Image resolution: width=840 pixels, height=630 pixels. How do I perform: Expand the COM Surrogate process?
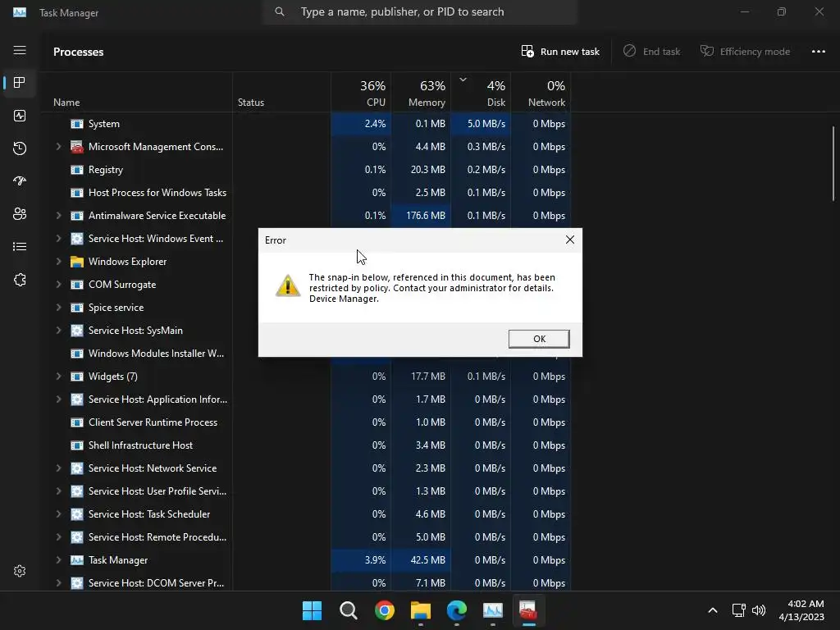(x=58, y=285)
